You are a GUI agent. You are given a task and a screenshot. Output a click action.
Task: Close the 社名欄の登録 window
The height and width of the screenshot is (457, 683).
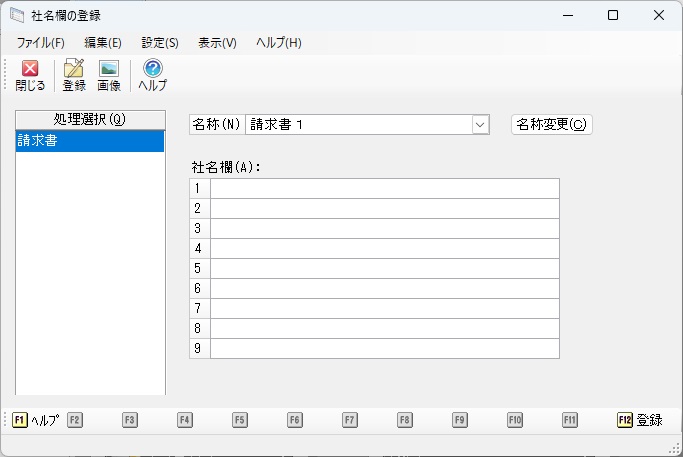click(x=659, y=15)
